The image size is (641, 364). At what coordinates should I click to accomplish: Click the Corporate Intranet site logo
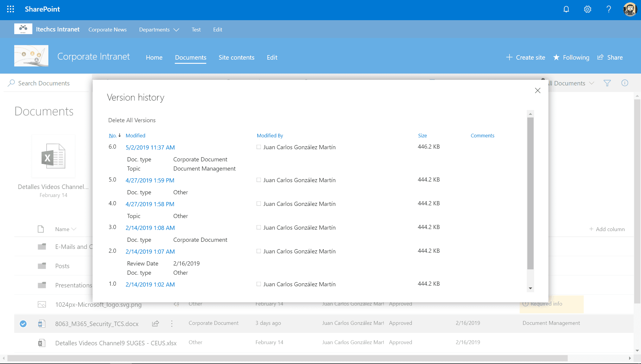[31, 56]
